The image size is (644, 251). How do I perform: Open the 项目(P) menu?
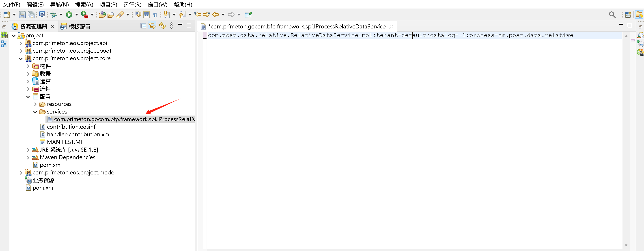108,4
